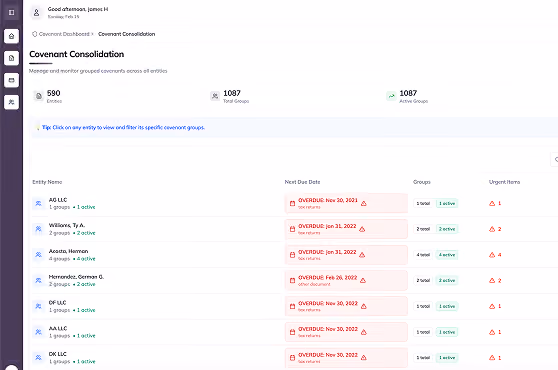The width and height of the screenshot is (558, 370).
Task: Open the people groups icon in sidebar
Action: click(x=11, y=102)
